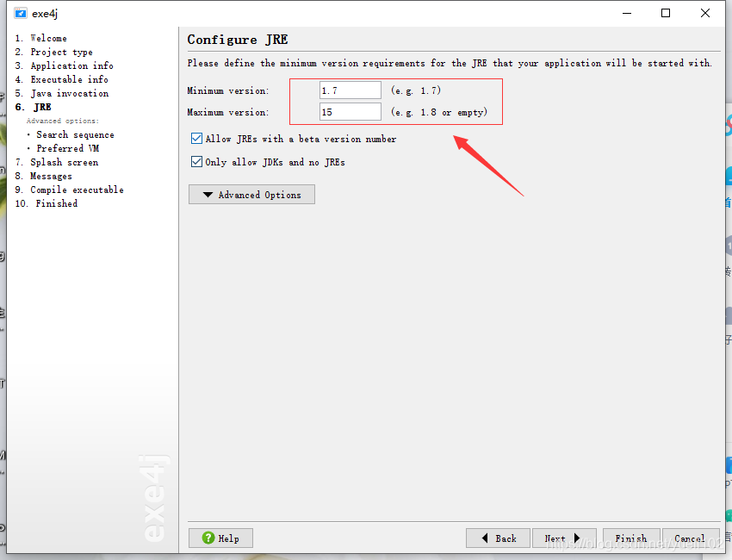Image resolution: width=732 pixels, height=560 pixels.
Task: Toggle Allow JREs with a beta version number
Action: (x=196, y=139)
